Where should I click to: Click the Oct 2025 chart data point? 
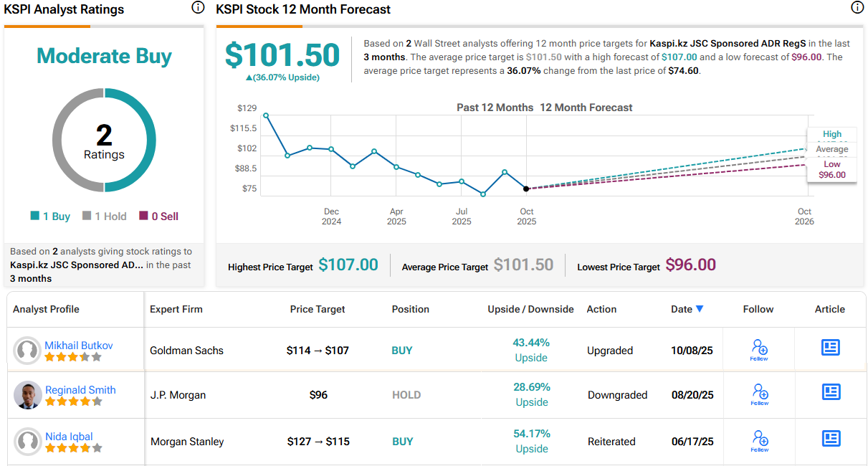[x=526, y=189]
